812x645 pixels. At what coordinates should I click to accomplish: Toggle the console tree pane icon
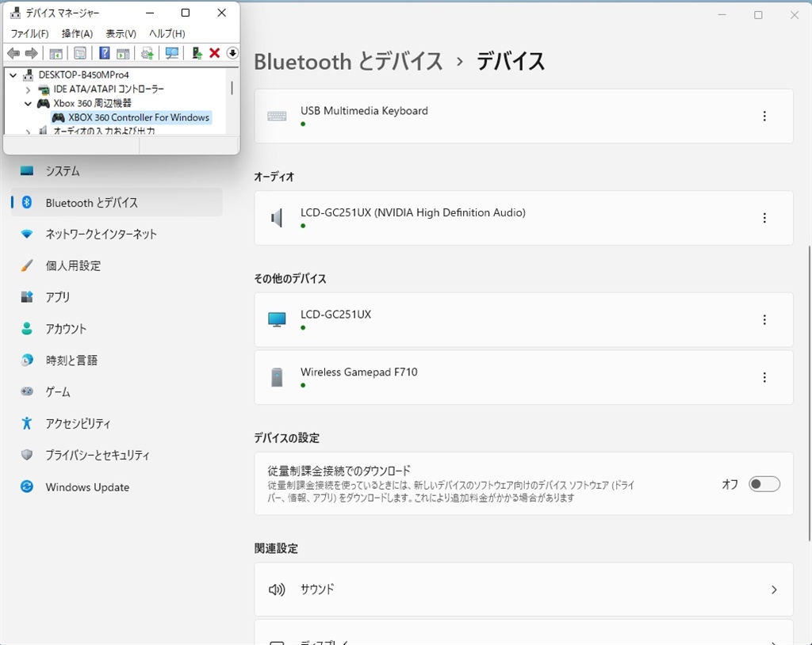(x=56, y=53)
